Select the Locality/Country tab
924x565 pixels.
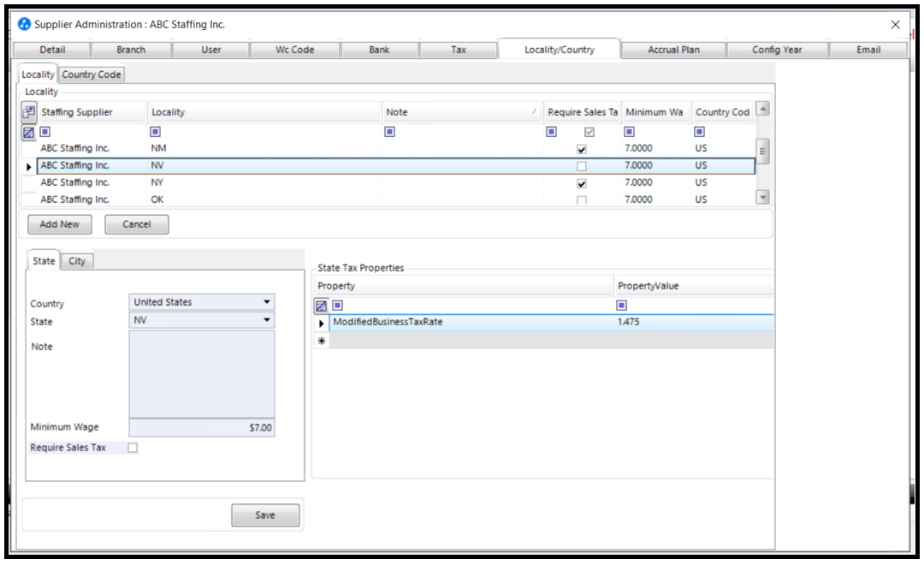[x=560, y=50]
